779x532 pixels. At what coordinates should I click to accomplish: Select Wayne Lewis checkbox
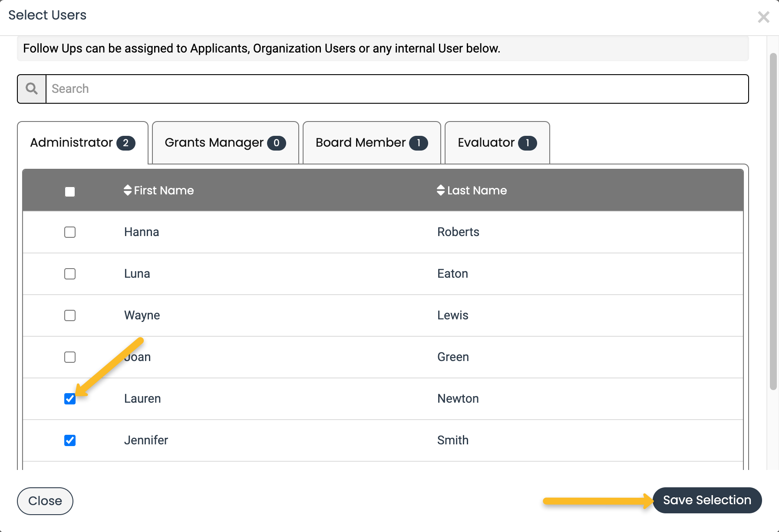70,315
